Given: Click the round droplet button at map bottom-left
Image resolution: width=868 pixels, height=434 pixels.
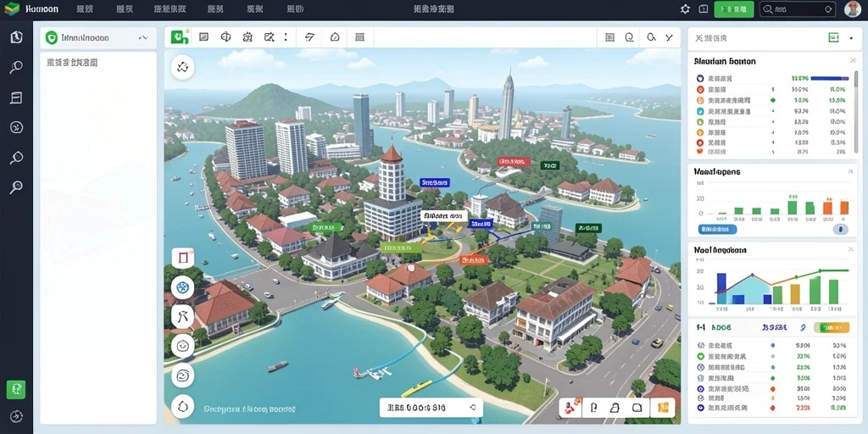Looking at the screenshot, I should (x=183, y=406).
